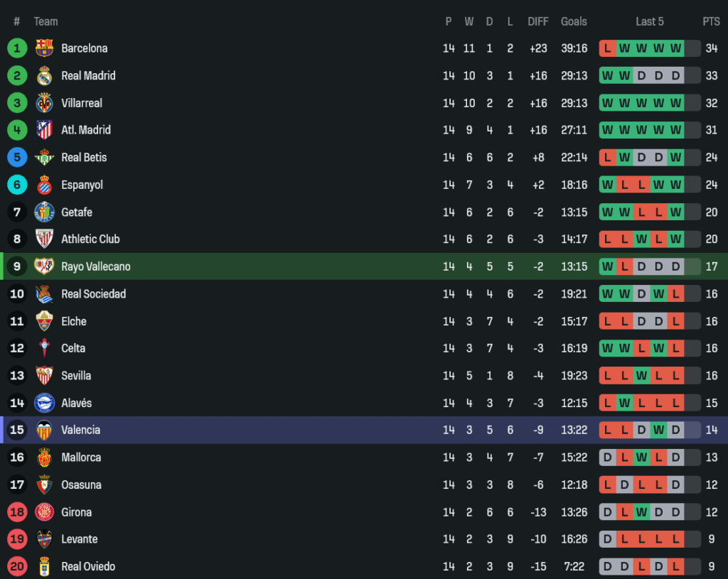Sort table by PTS column header
Screen dimensions: 728x579
(x=711, y=21)
